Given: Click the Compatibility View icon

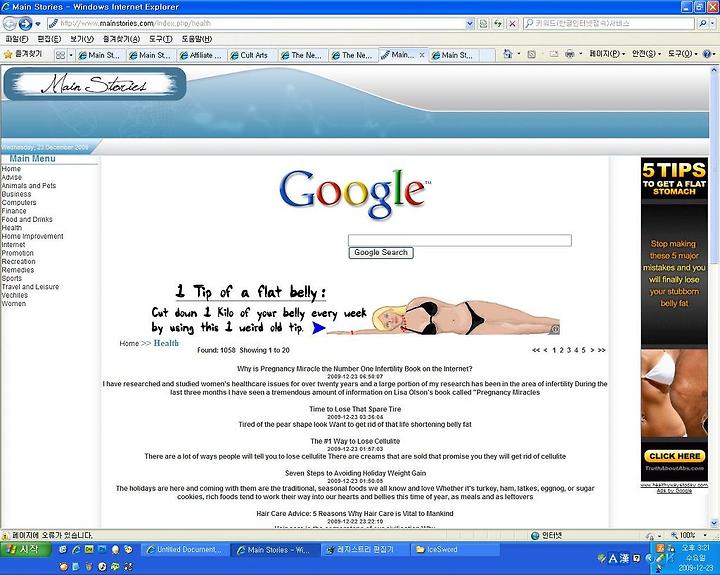Looking at the screenshot, I should (483, 23).
